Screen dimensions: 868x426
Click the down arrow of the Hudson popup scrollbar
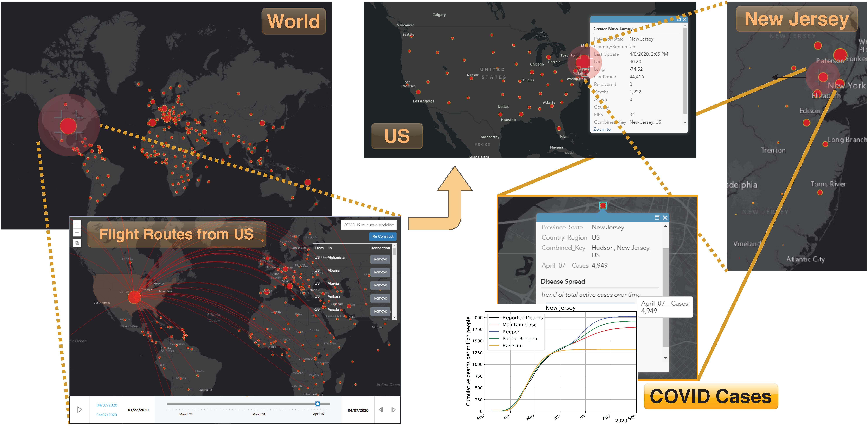tap(665, 358)
